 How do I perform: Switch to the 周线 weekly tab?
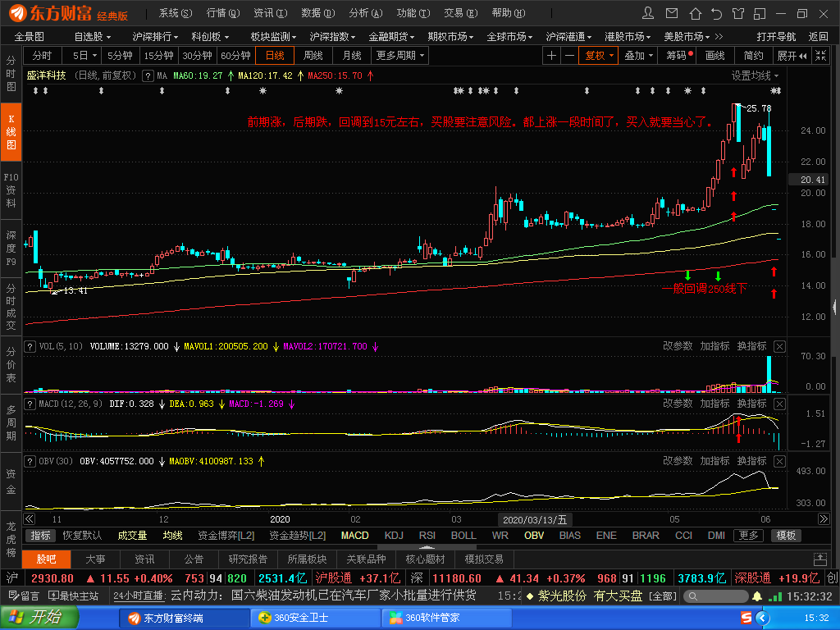pos(313,55)
